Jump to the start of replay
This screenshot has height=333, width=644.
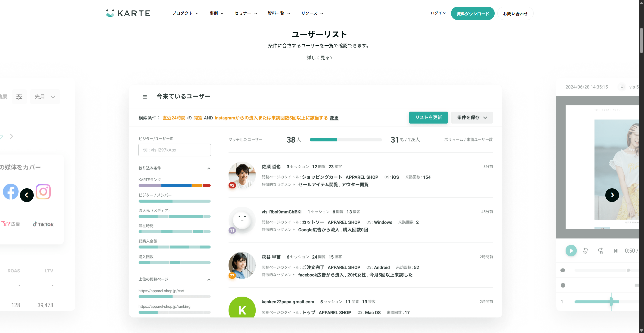(615, 251)
